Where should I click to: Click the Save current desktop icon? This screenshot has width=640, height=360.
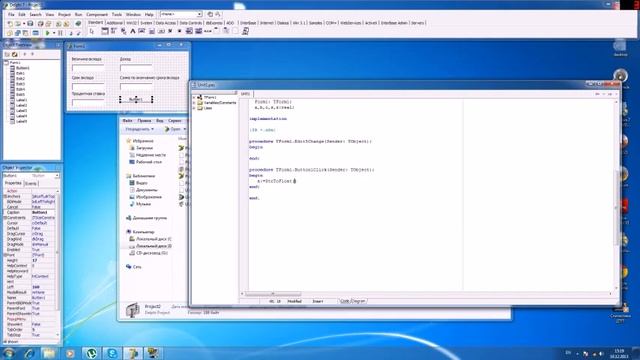click(x=210, y=14)
